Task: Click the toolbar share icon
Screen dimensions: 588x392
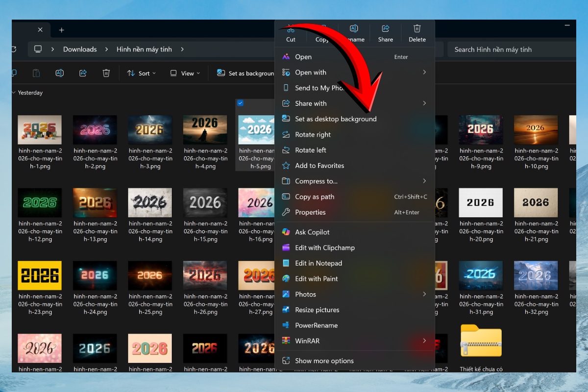Action: [x=83, y=73]
